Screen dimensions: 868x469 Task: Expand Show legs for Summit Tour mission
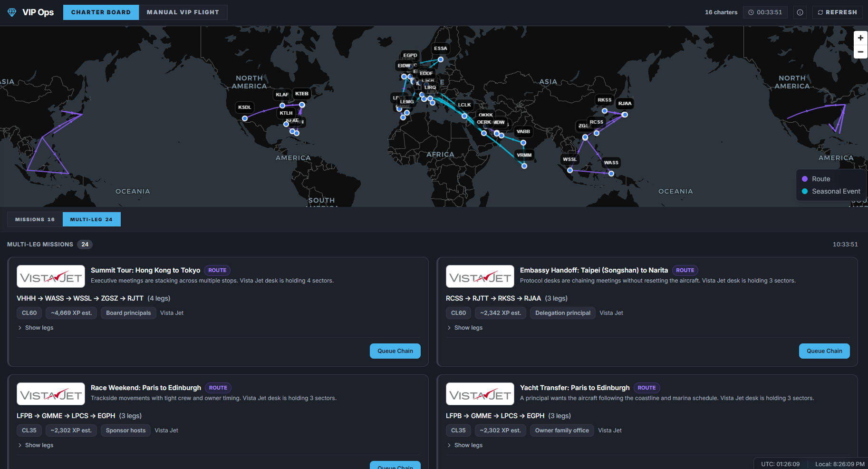36,328
